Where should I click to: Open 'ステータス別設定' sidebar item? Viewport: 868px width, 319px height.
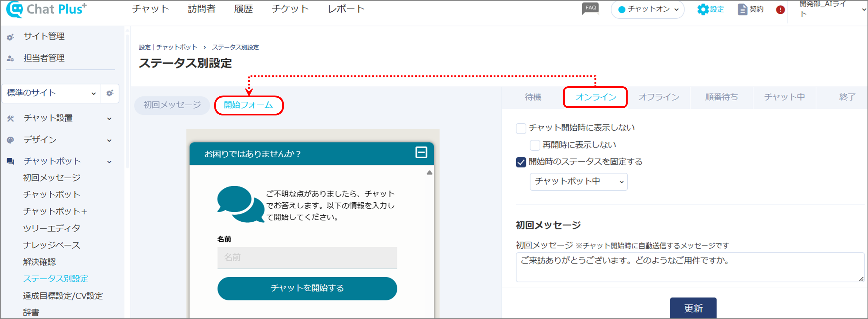(x=56, y=279)
